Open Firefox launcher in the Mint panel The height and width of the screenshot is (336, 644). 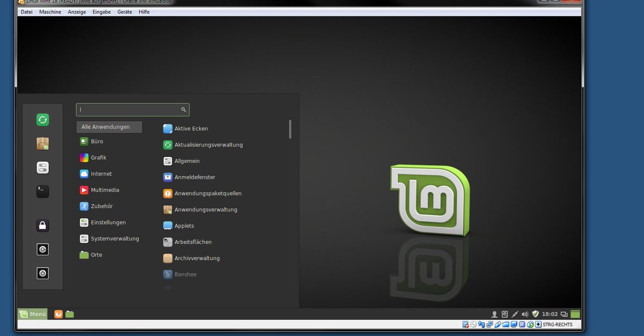click(58, 314)
